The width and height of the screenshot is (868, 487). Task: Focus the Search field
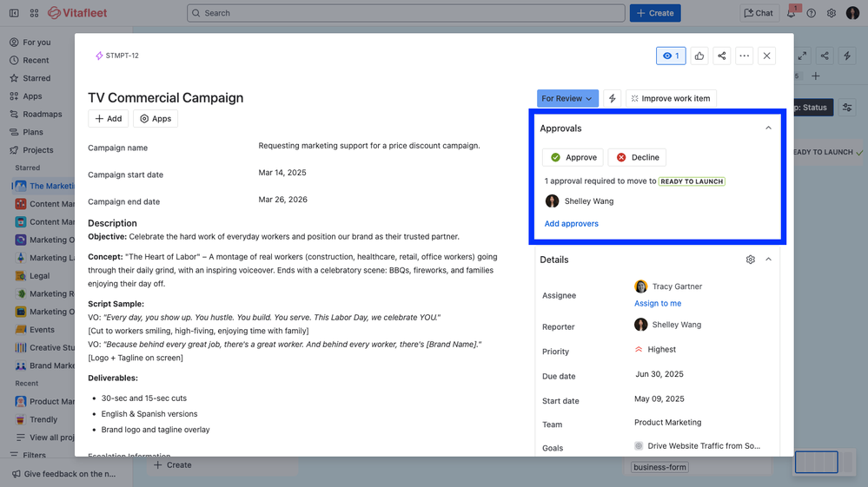406,13
